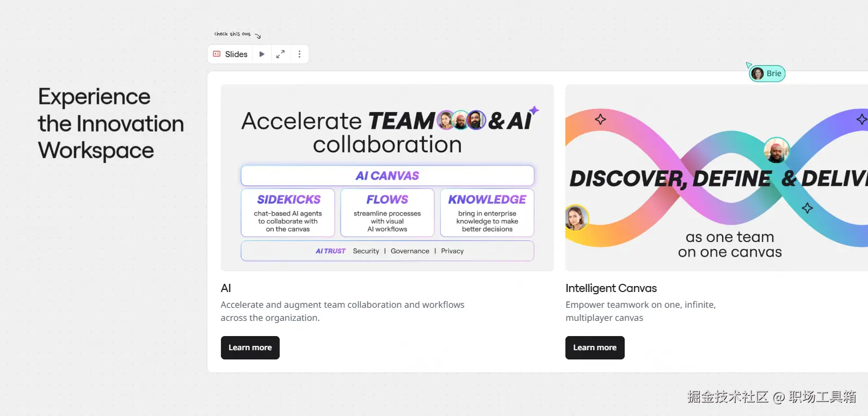868x416 pixels.
Task: Click the Privacy link in AI Trust
Action: (x=452, y=251)
